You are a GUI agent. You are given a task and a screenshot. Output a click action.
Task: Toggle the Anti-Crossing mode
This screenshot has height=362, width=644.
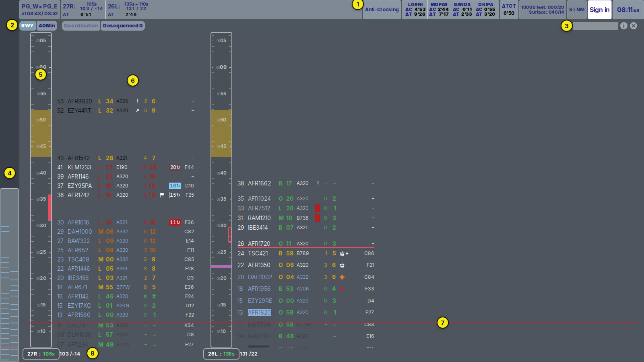(382, 10)
